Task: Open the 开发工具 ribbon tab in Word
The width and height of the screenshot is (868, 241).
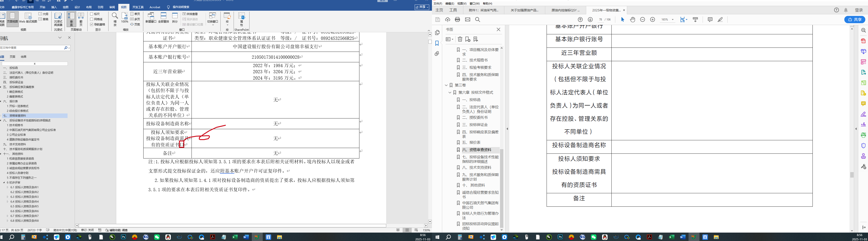Action: (x=138, y=7)
